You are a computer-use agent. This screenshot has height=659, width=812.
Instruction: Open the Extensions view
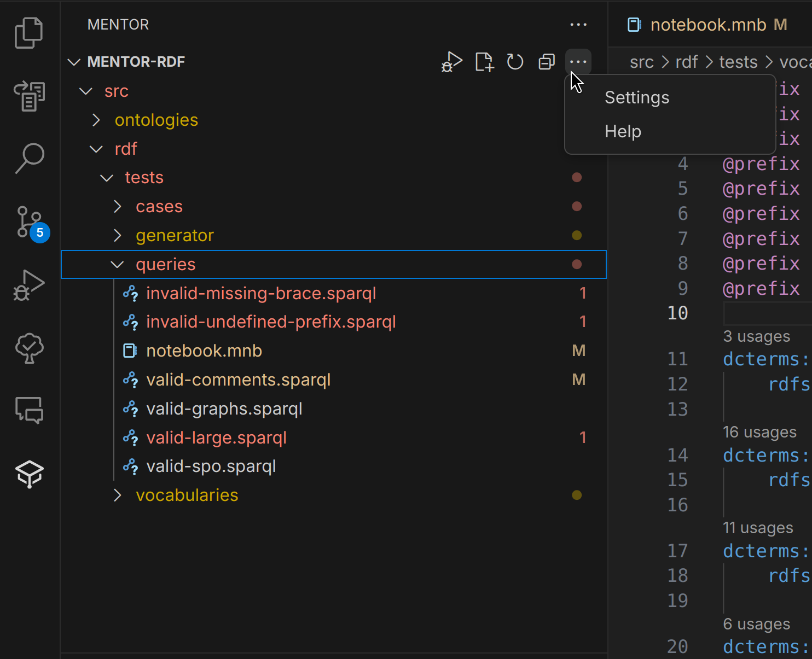point(28,474)
